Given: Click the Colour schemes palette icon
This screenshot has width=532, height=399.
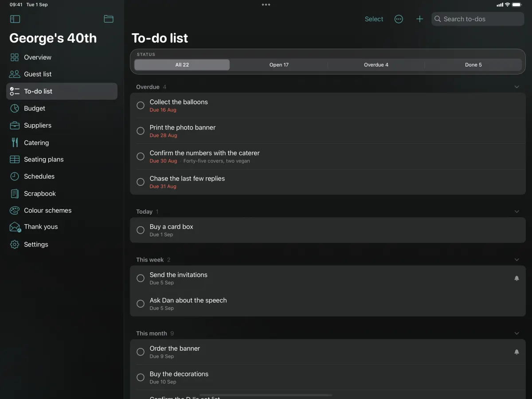Looking at the screenshot, I should 15,211.
